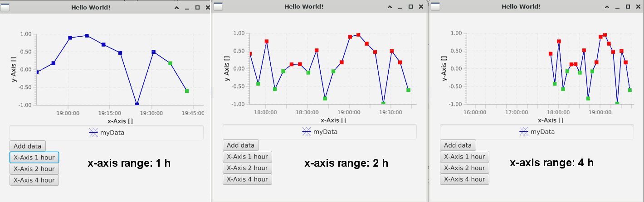Click the 18:00:00 tick label in middle chart
This screenshot has width=644, height=202.
[x=265, y=112]
